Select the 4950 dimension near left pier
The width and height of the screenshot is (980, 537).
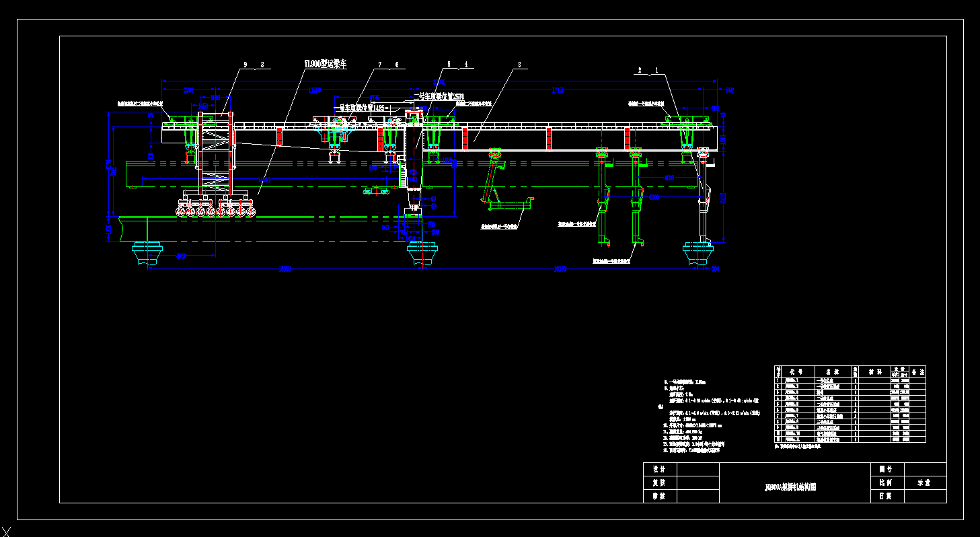click(181, 256)
